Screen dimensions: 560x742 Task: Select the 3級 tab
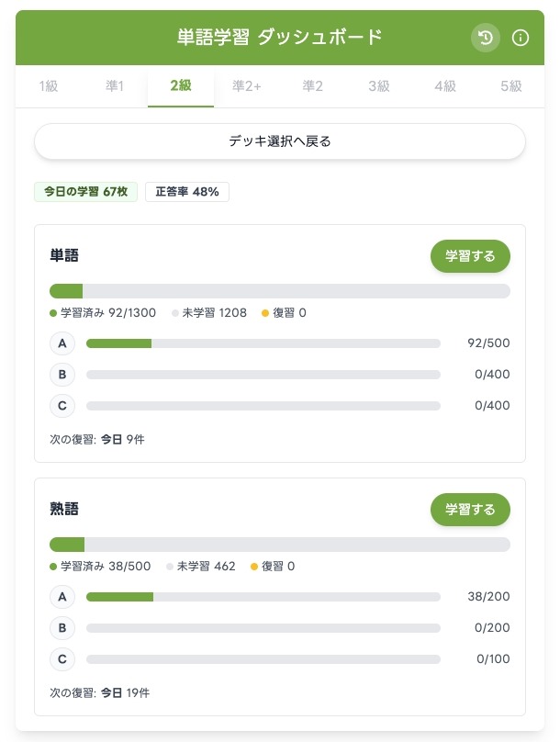pyautogui.click(x=378, y=86)
